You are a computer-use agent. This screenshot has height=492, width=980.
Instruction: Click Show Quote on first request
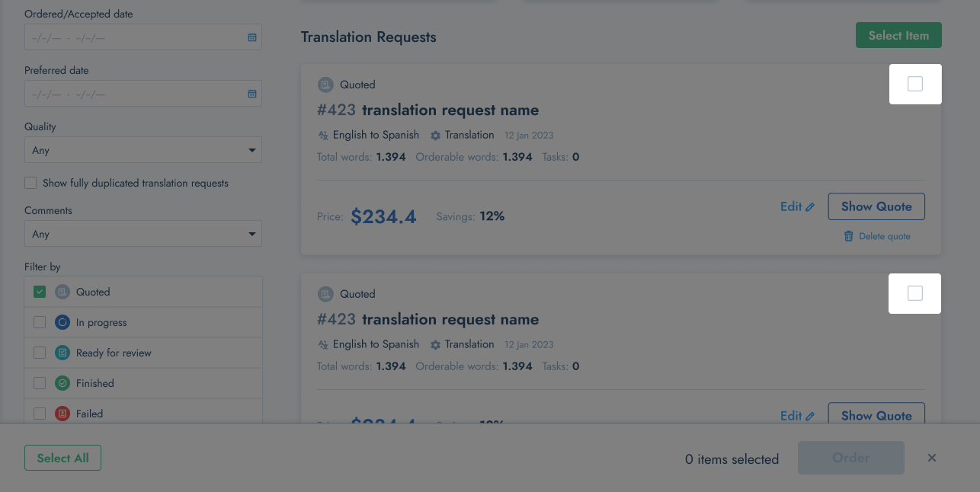(x=876, y=206)
